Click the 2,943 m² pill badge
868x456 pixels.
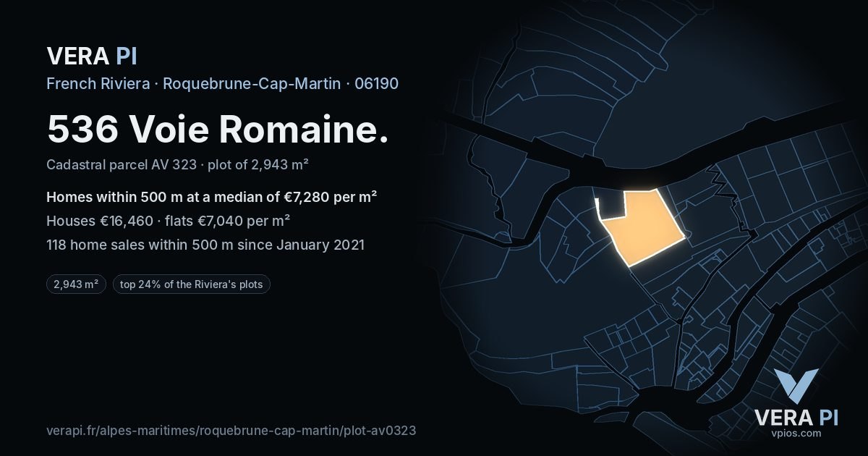[76, 284]
